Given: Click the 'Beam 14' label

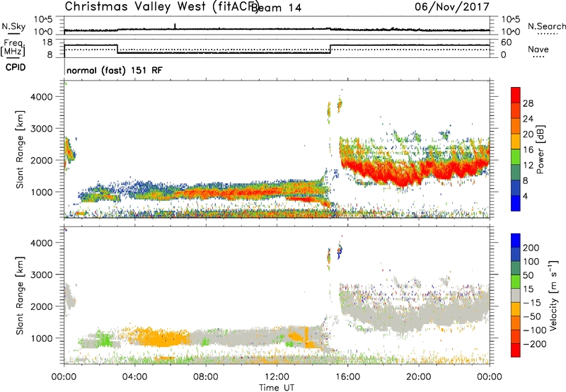Looking at the screenshot, I should pos(276,8).
